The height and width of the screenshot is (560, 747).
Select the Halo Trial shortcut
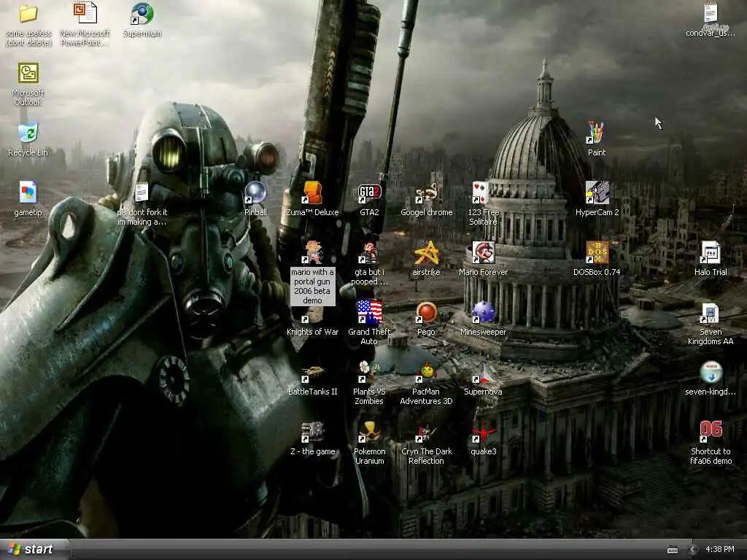pos(711,252)
